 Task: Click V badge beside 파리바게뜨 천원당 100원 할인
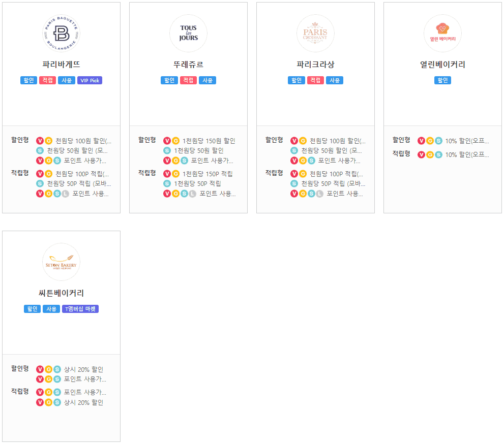click(40, 141)
